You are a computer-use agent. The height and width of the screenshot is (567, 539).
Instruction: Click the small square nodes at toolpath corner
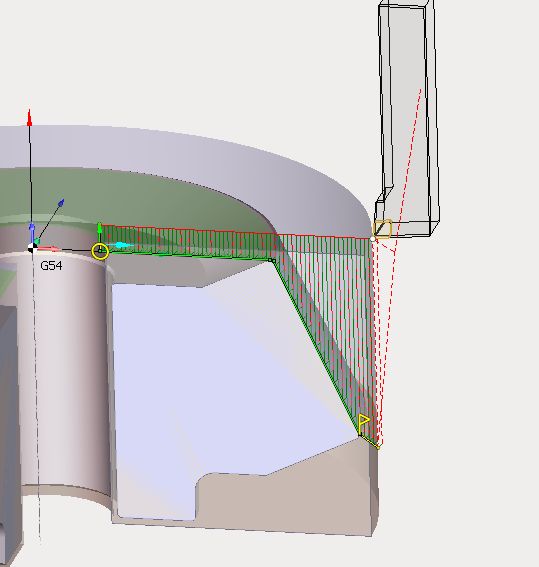272,260
